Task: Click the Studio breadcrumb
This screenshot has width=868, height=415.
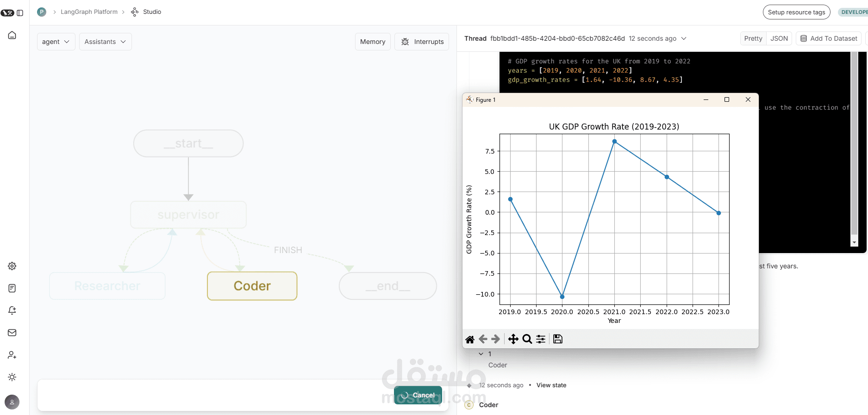Action: [x=152, y=12]
